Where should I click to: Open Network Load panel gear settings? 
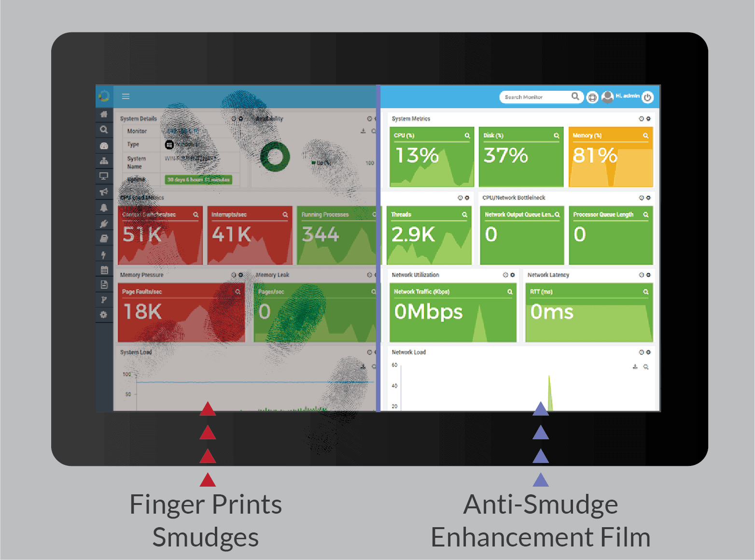point(648,352)
